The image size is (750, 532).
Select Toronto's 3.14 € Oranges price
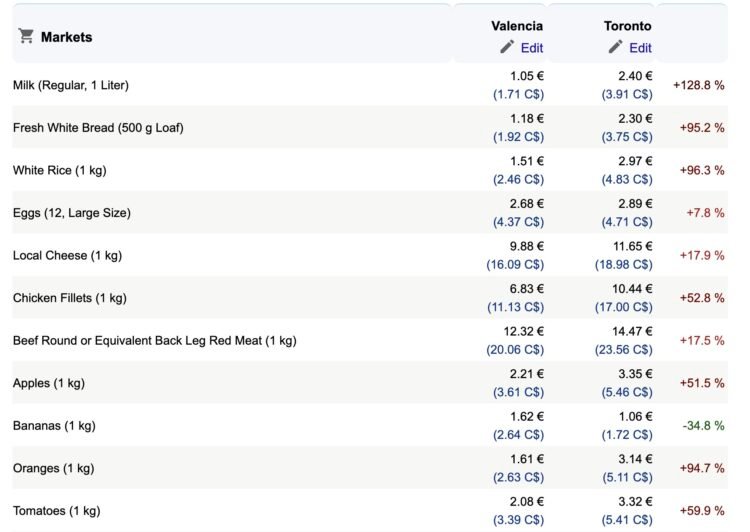pyautogui.click(x=634, y=459)
